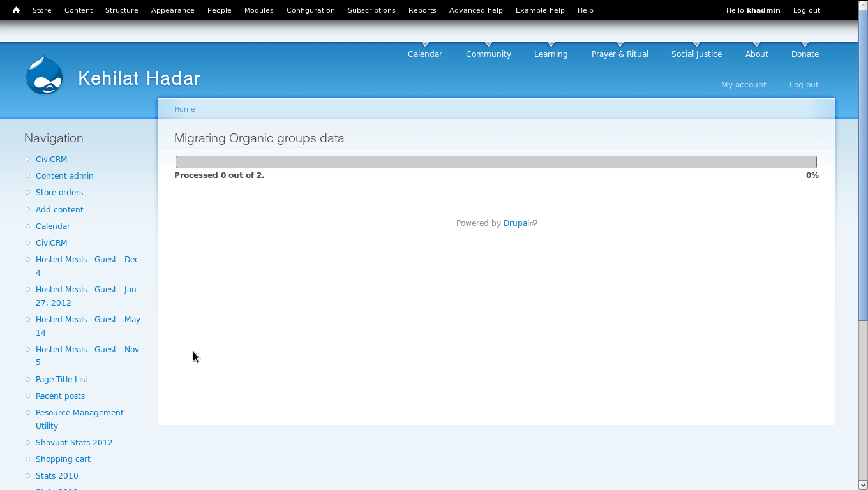Open the Modules admin menu
Viewport: 868px width, 490px height.
pos(258,10)
